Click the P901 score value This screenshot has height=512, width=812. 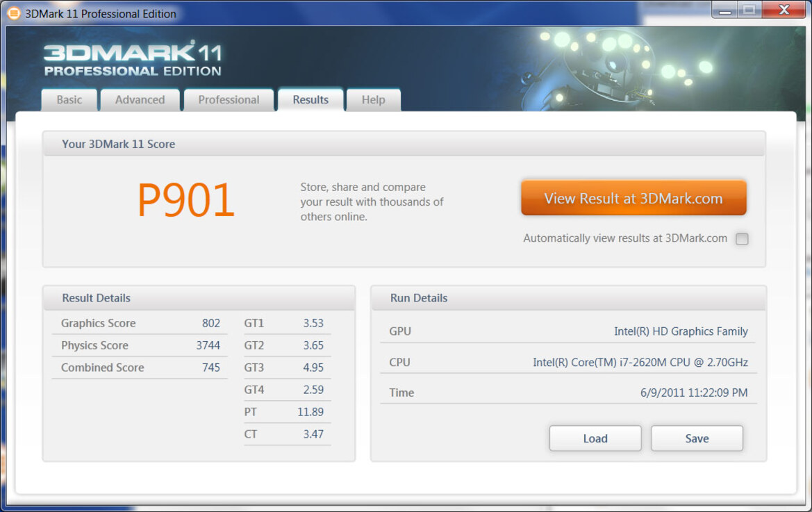(186, 200)
